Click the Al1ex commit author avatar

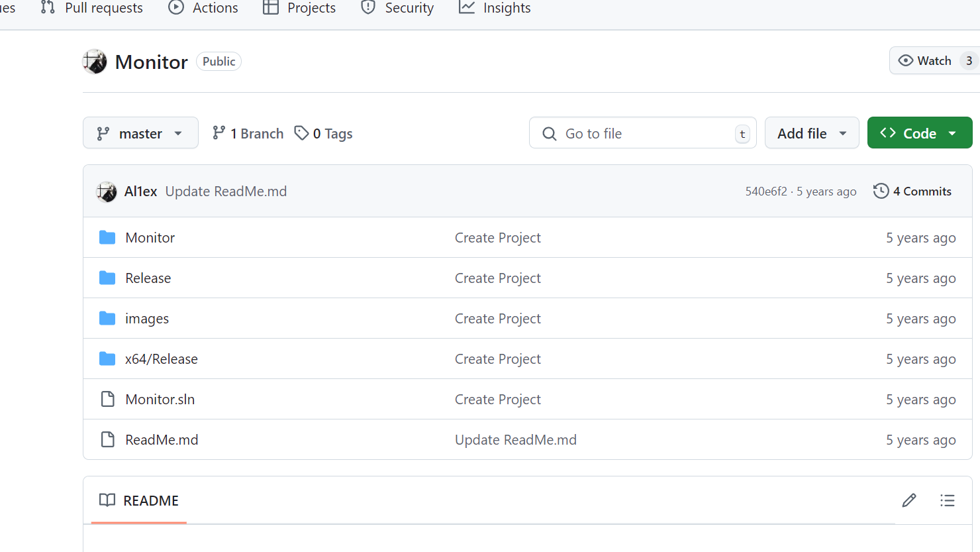107,192
